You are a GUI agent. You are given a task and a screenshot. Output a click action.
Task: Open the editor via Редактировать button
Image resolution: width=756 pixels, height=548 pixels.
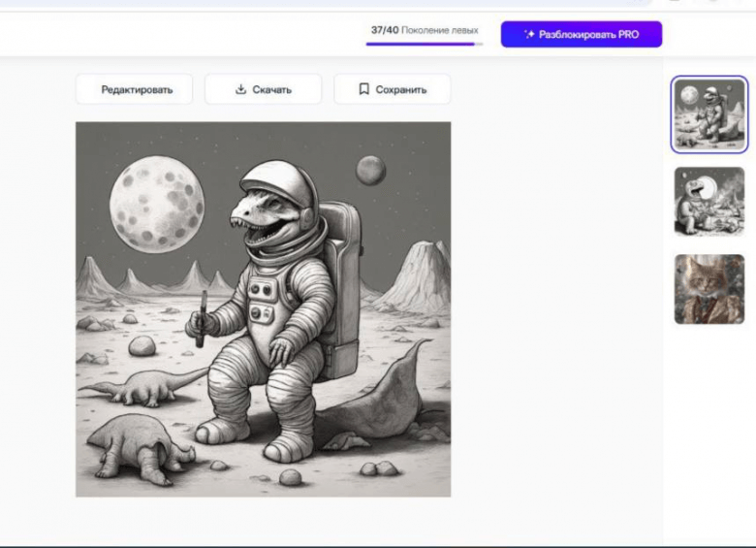click(x=135, y=89)
